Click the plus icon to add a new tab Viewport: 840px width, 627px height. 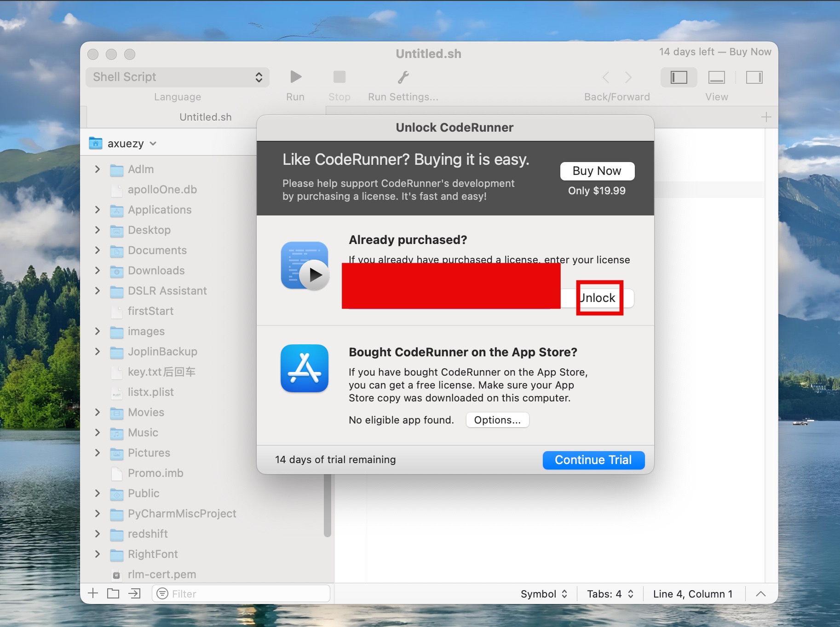click(766, 117)
